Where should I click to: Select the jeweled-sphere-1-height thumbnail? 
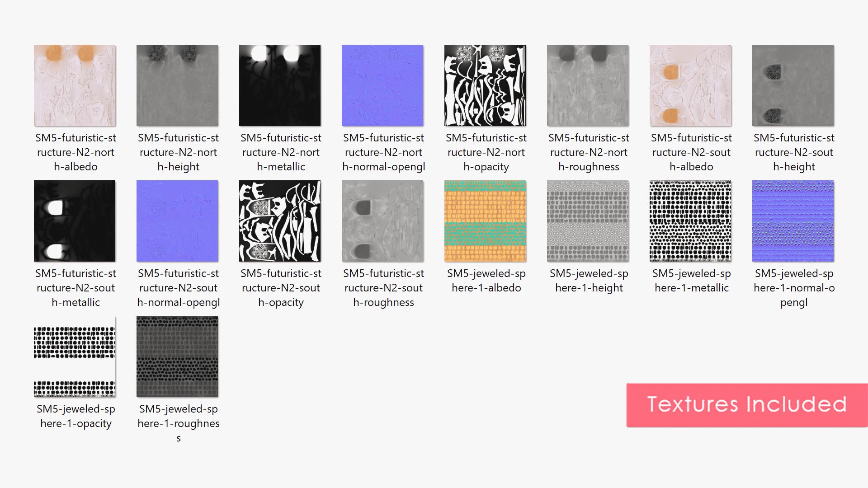(x=588, y=221)
